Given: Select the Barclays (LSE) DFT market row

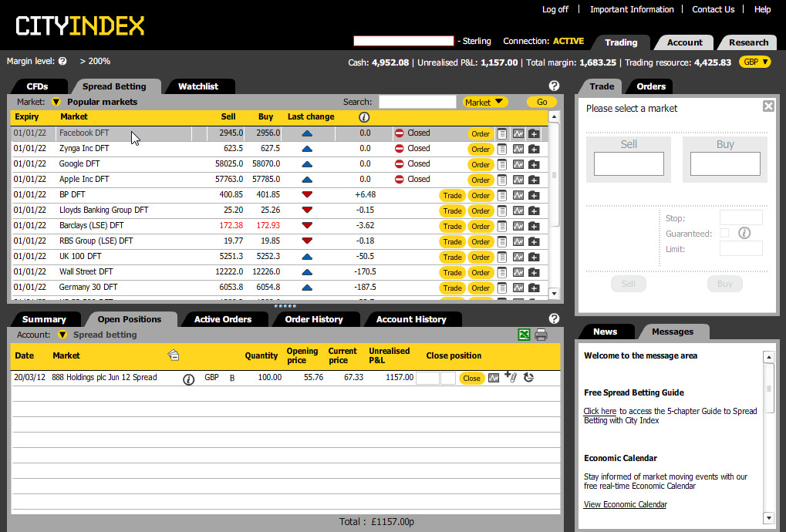Looking at the screenshot, I should point(278,226).
